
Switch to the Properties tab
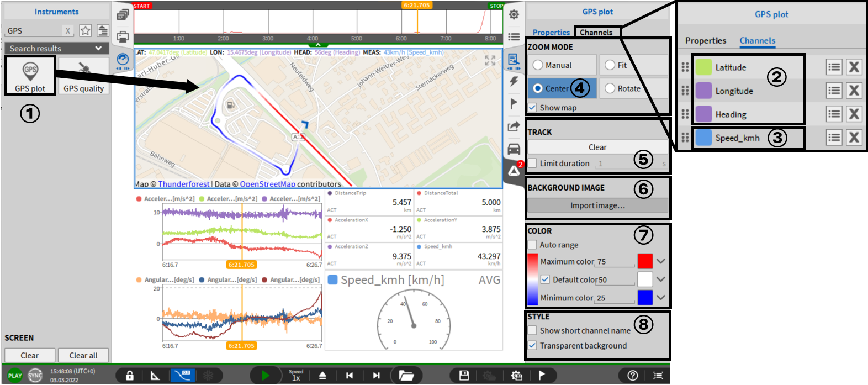(551, 33)
